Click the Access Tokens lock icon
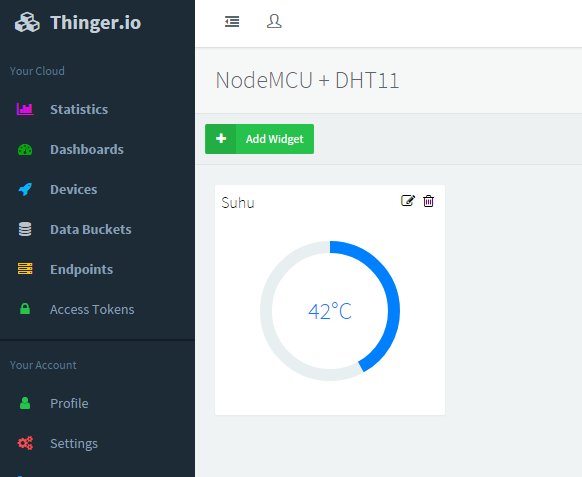This screenshot has height=477, width=582. (25, 309)
